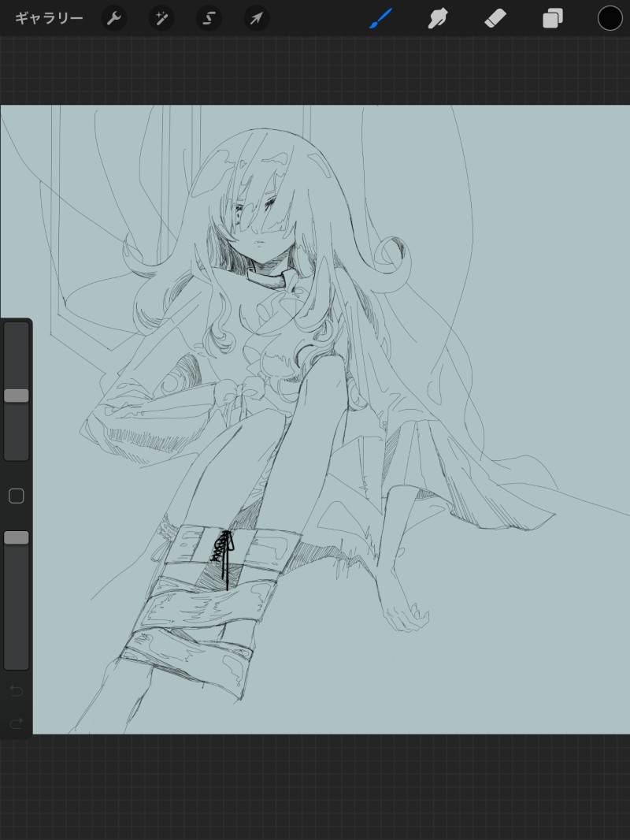630x840 pixels.
Task: Select the Smudge tool
Action: (438, 19)
